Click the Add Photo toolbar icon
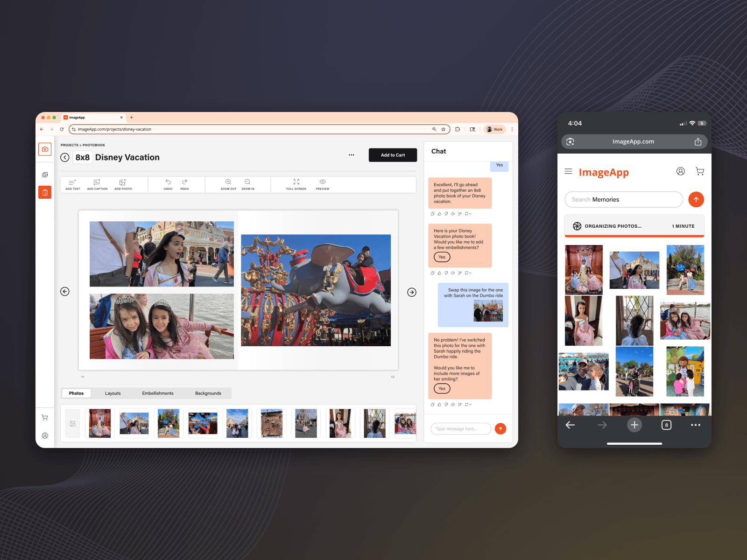 pos(123,182)
